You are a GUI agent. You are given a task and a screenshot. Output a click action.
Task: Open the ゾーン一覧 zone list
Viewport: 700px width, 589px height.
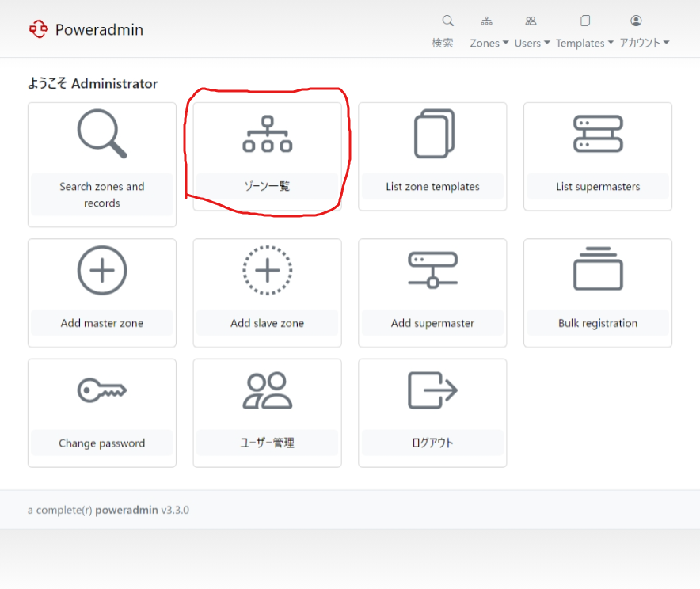tap(268, 186)
